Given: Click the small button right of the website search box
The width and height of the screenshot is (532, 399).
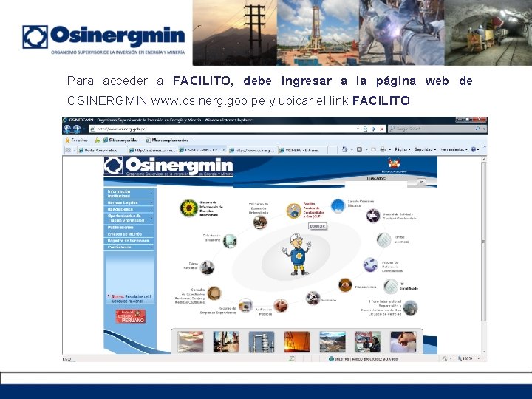Looking at the screenshot, I should pos(421,182).
